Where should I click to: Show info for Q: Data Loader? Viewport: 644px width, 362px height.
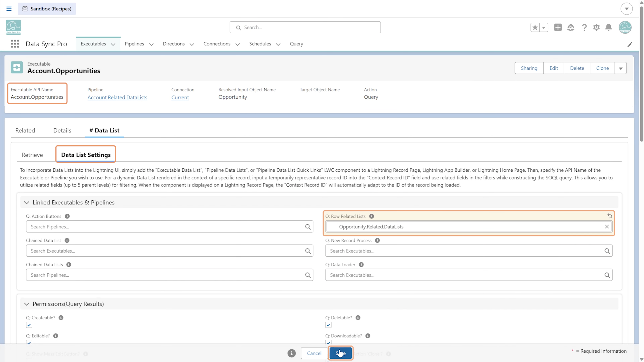point(361,265)
